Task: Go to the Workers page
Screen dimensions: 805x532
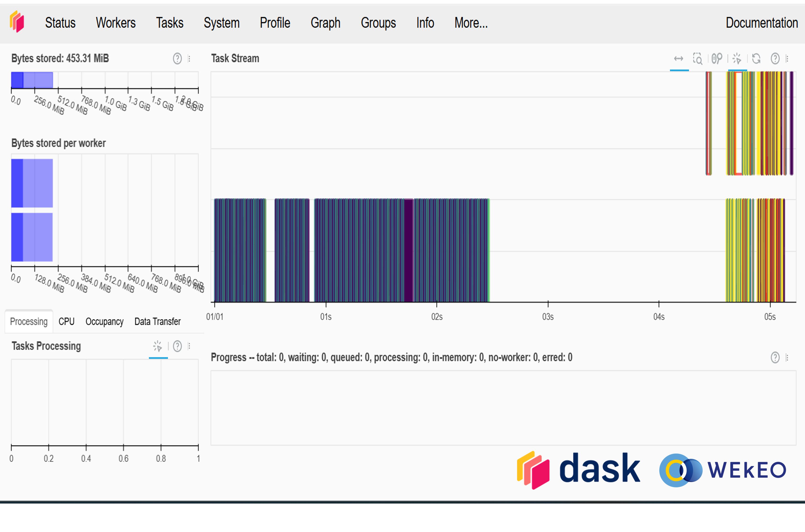Action: 115,23
